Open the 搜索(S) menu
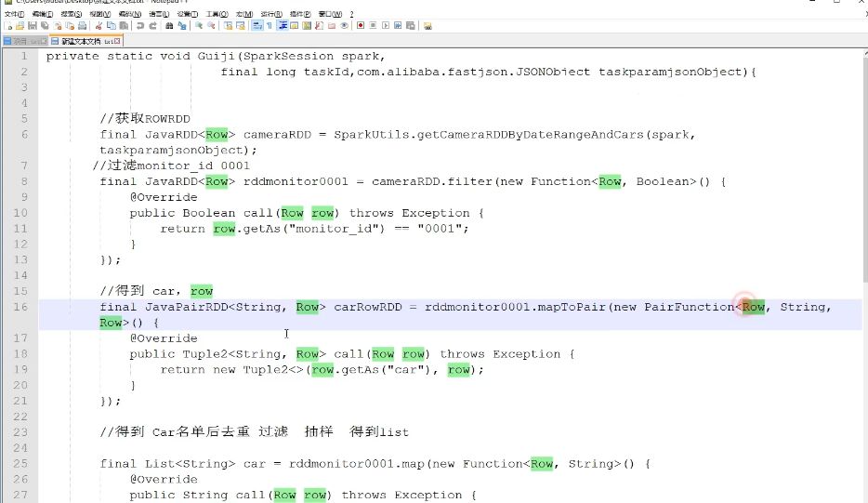 point(71,15)
